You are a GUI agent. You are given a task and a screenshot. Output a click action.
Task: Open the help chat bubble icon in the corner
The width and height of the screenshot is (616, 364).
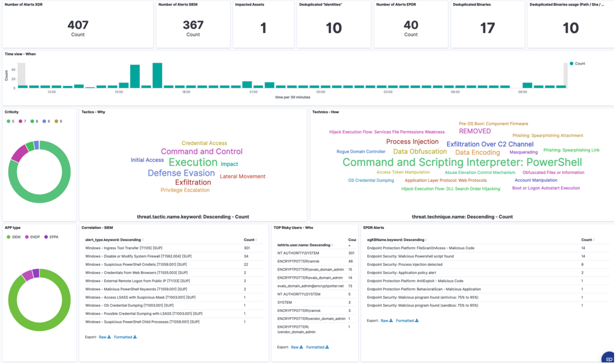point(609,359)
